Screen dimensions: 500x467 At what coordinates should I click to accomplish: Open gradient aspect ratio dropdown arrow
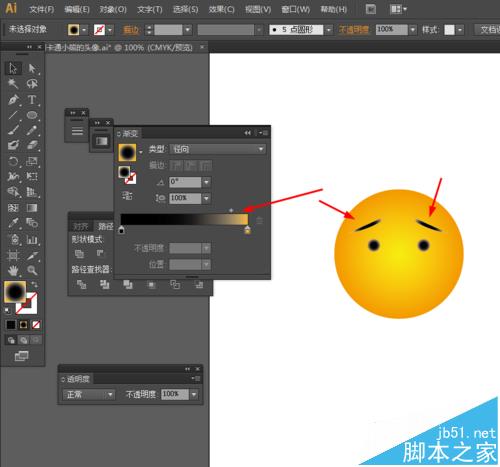click(206, 198)
